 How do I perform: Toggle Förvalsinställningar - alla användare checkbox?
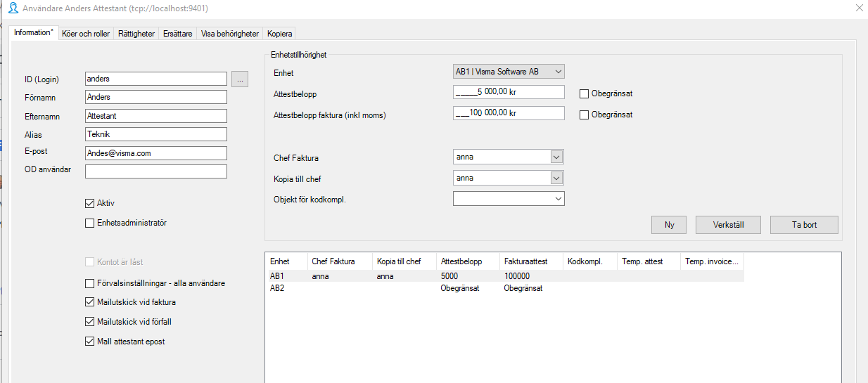click(x=89, y=283)
